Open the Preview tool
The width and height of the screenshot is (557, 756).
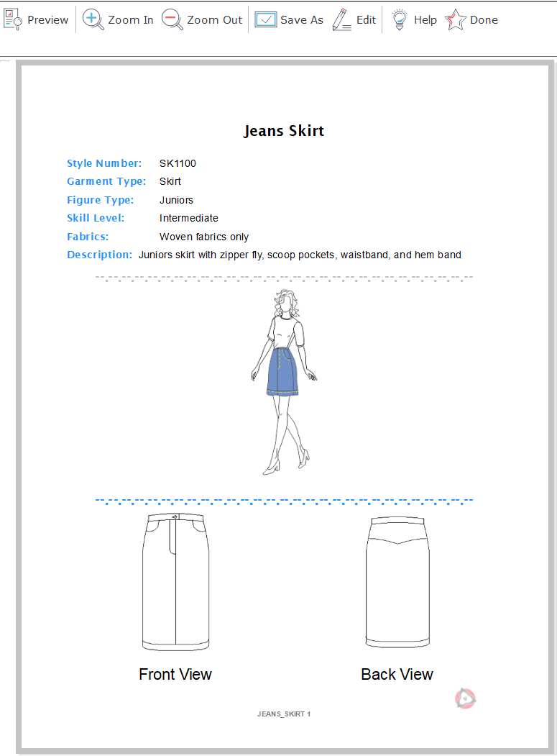pos(36,20)
